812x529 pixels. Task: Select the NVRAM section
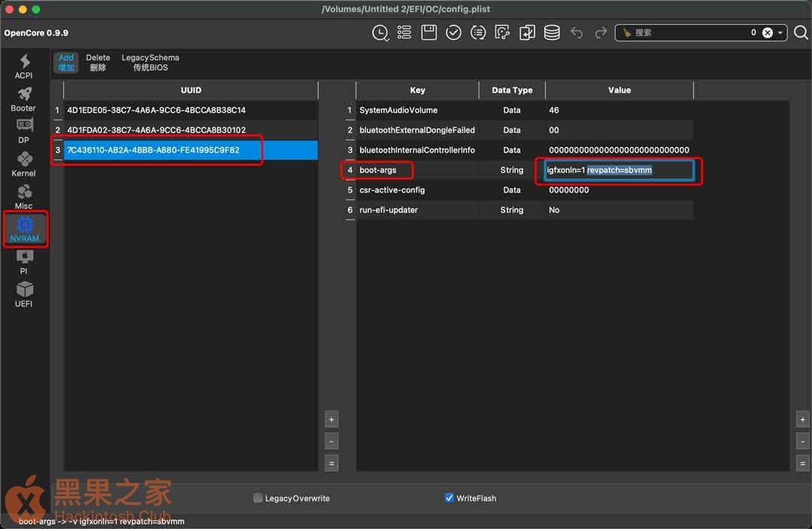24,229
